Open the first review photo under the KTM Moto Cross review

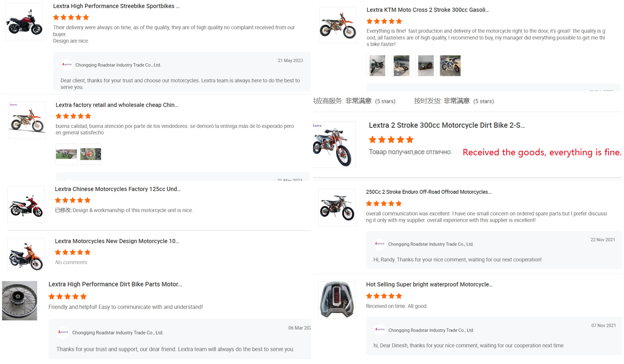click(x=377, y=66)
